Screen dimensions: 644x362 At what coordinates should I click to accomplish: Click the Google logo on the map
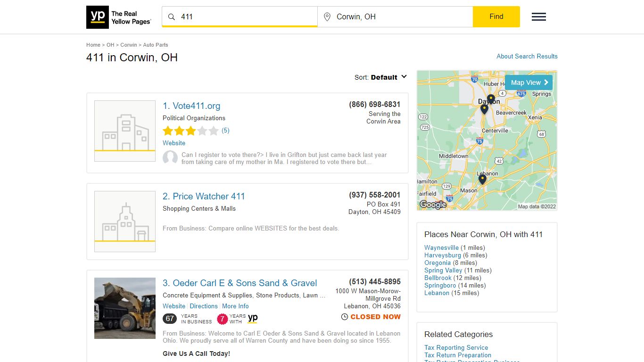tap(433, 205)
